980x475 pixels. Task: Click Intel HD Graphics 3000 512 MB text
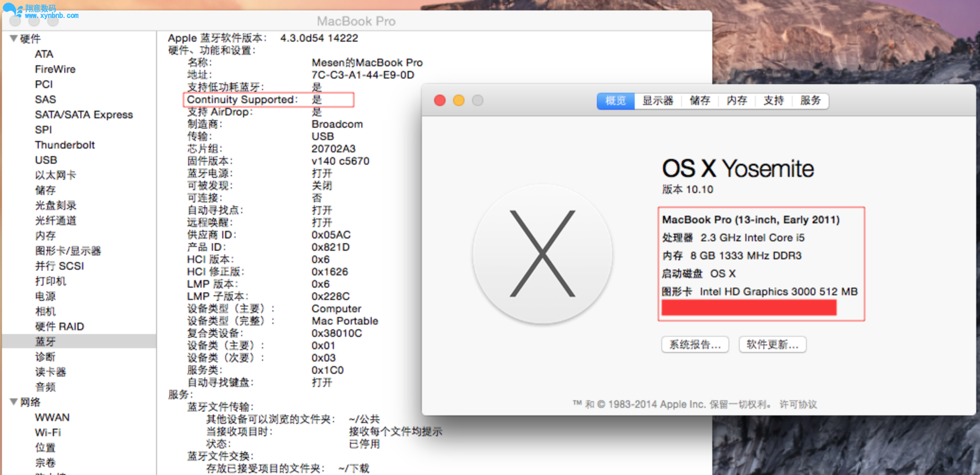tap(779, 291)
